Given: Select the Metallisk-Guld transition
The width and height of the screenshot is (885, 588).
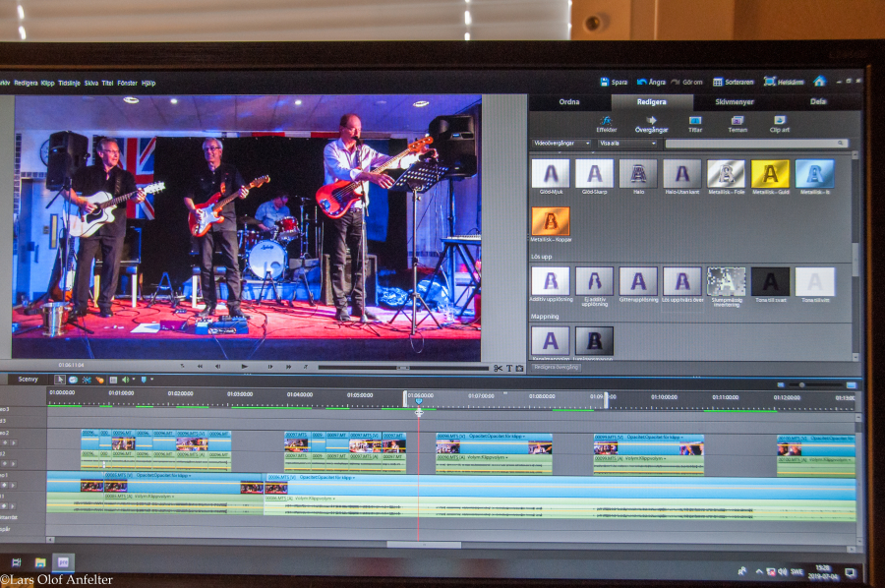Looking at the screenshot, I should (770, 173).
